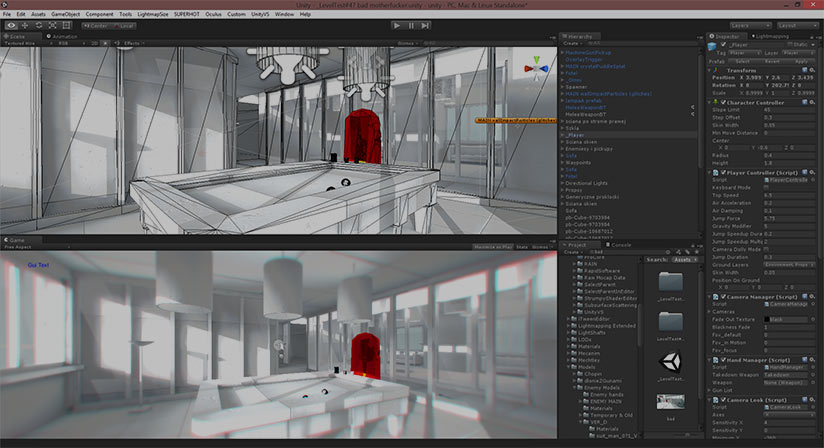Switch to the Lightmapping tab

pyautogui.click(x=770, y=36)
